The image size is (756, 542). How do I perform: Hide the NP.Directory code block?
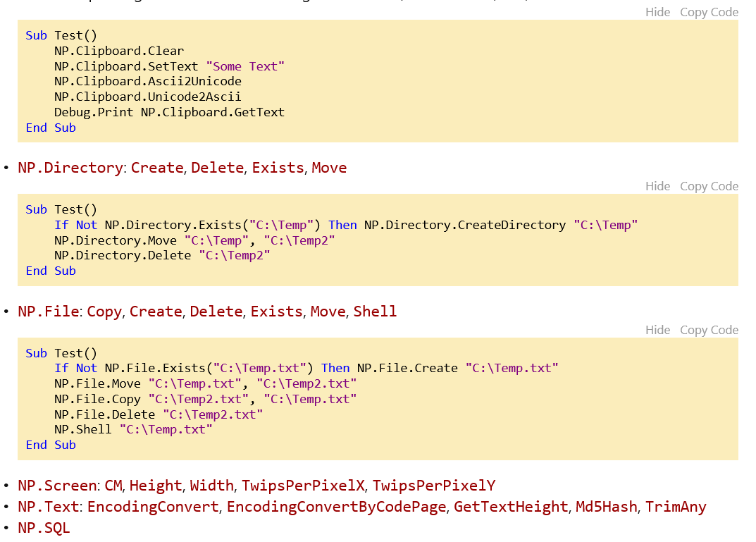(657, 186)
